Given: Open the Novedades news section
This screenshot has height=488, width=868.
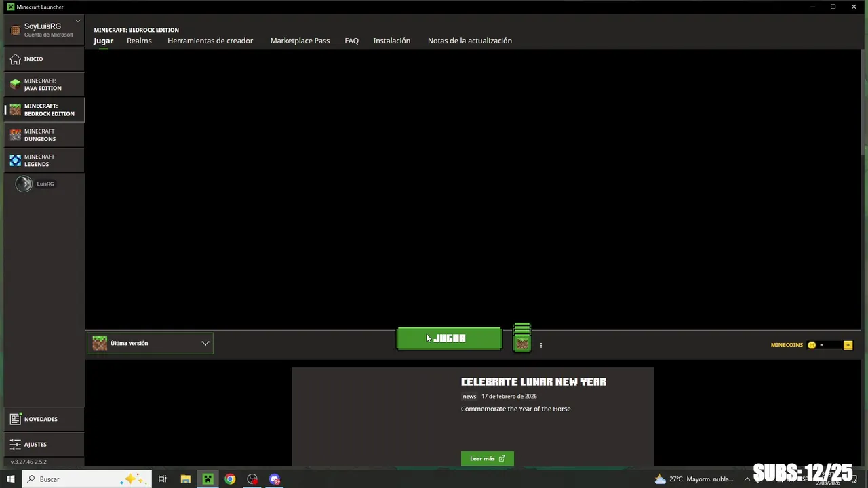Looking at the screenshot, I should pyautogui.click(x=44, y=419).
